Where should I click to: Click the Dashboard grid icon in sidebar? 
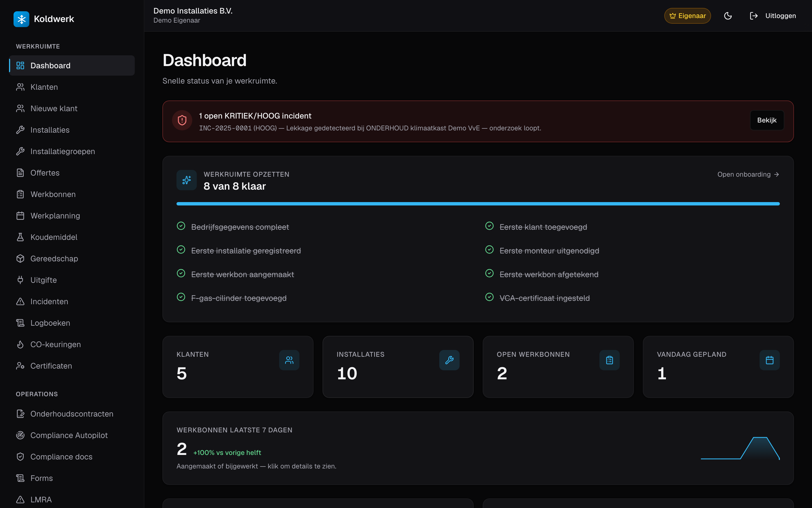click(x=21, y=65)
